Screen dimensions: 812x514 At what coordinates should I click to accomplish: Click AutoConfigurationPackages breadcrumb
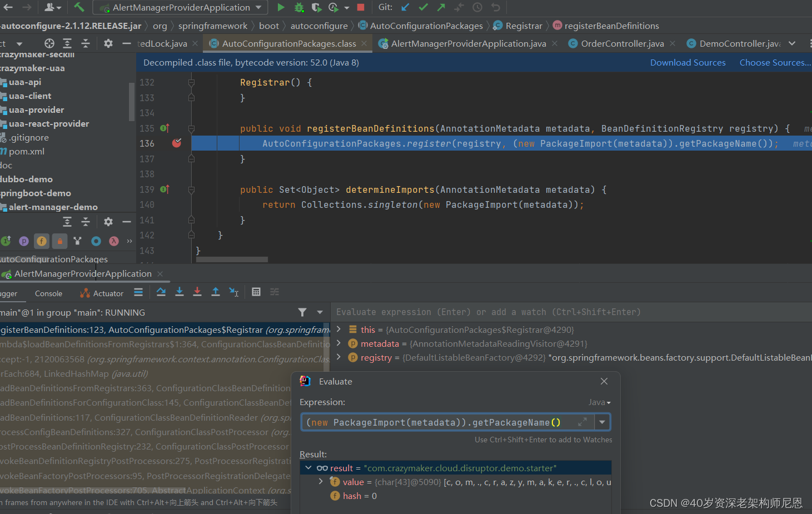click(x=420, y=26)
